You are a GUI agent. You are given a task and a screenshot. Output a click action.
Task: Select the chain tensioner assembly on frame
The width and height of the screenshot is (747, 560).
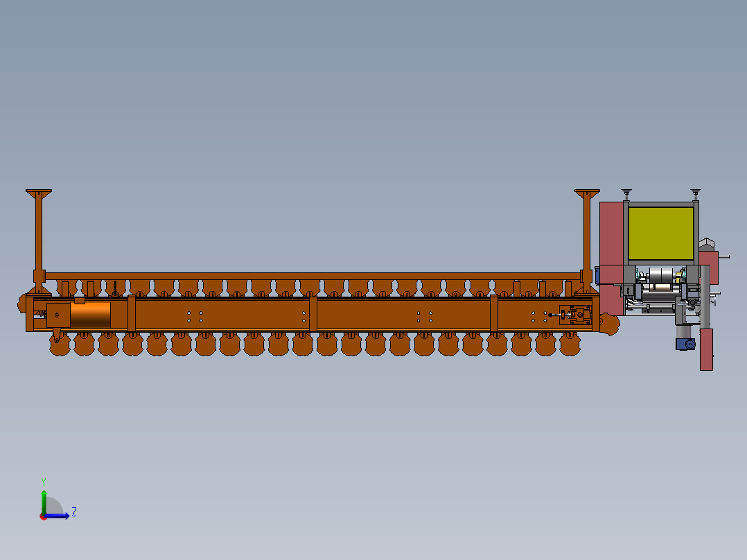click(572, 315)
